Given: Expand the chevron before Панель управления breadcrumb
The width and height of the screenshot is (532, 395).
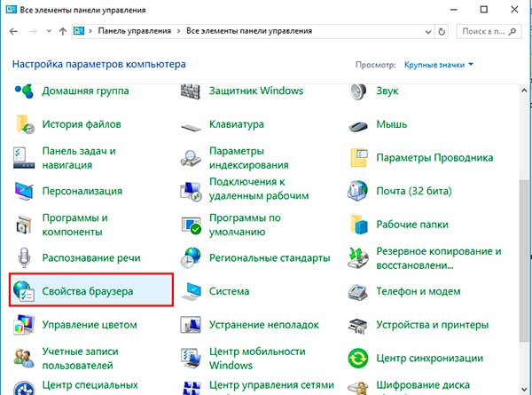Looking at the screenshot, I should (x=90, y=31).
